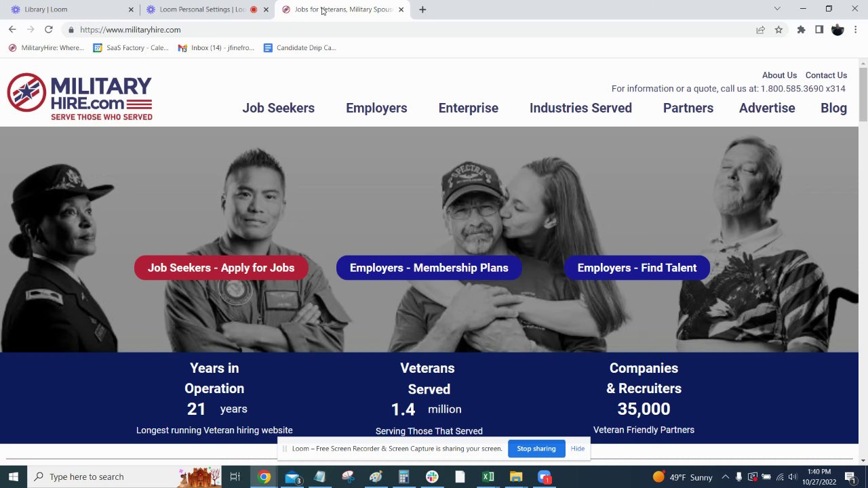Image resolution: width=868 pixels, height=488 pixels.
Task: Click the phone number 1.800.585.3690 x314
Action: point(803,89)
